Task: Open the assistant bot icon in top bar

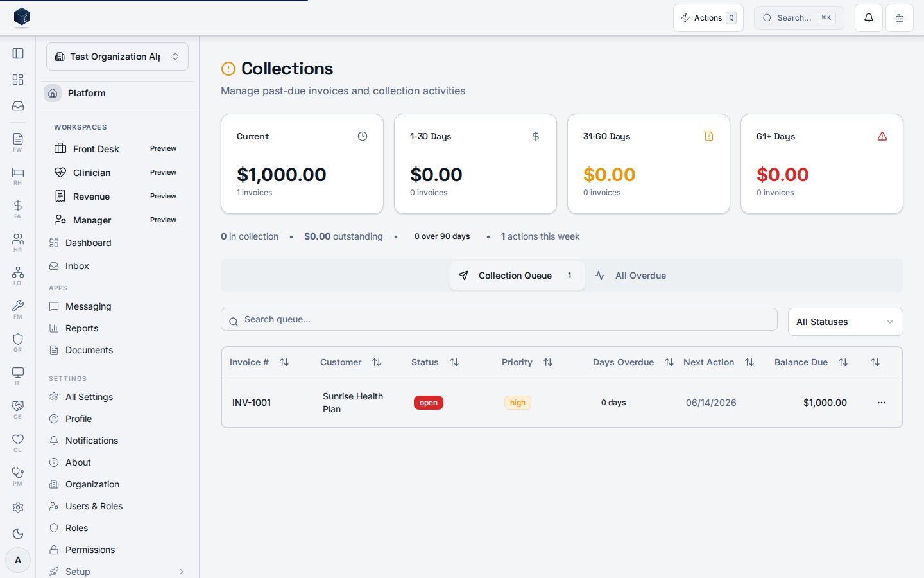Action: [x=900, y=18]
